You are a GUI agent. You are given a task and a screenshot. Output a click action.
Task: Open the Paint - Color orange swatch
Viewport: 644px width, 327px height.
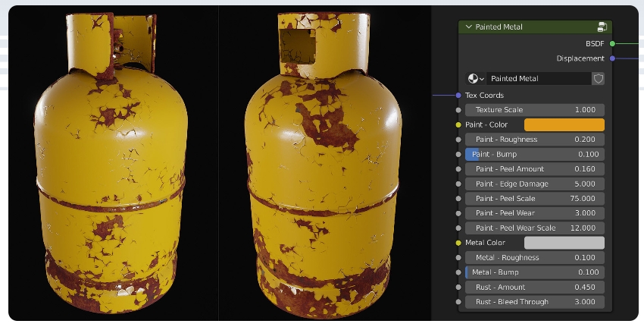(564, 124)
